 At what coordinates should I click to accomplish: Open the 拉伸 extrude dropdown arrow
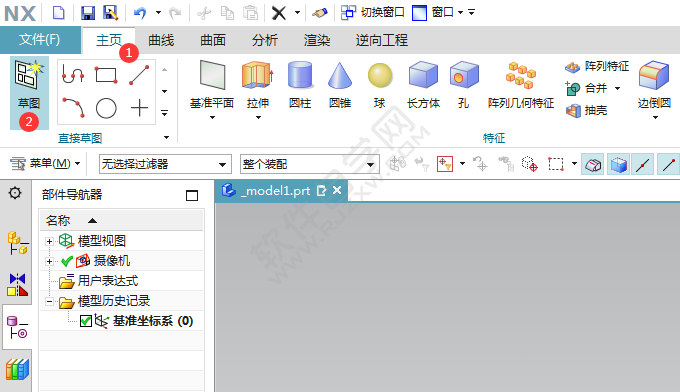(258, 118)
